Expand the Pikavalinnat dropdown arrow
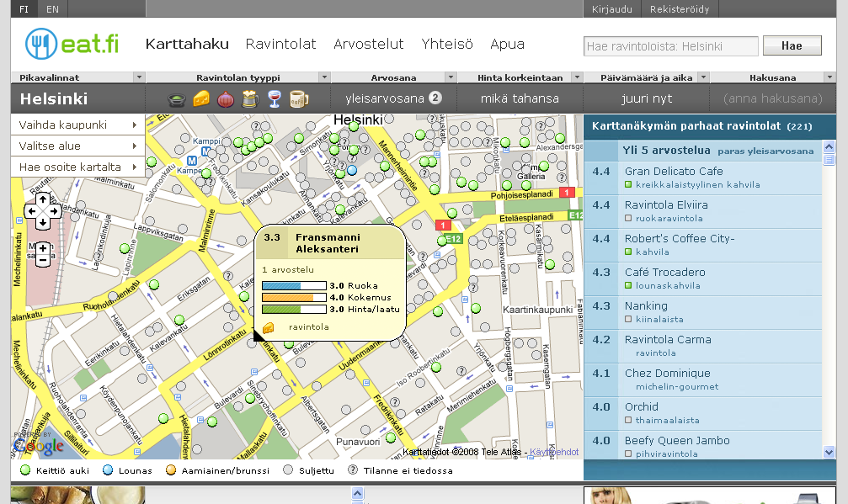The height and width of the screenshot is (504, 848). (x=139, y=77)
